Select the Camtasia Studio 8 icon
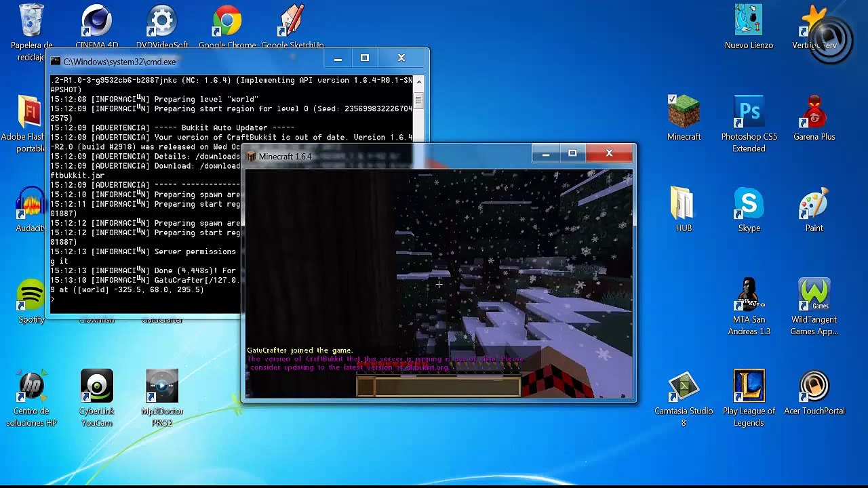The image size is (868, 488). 684,386
